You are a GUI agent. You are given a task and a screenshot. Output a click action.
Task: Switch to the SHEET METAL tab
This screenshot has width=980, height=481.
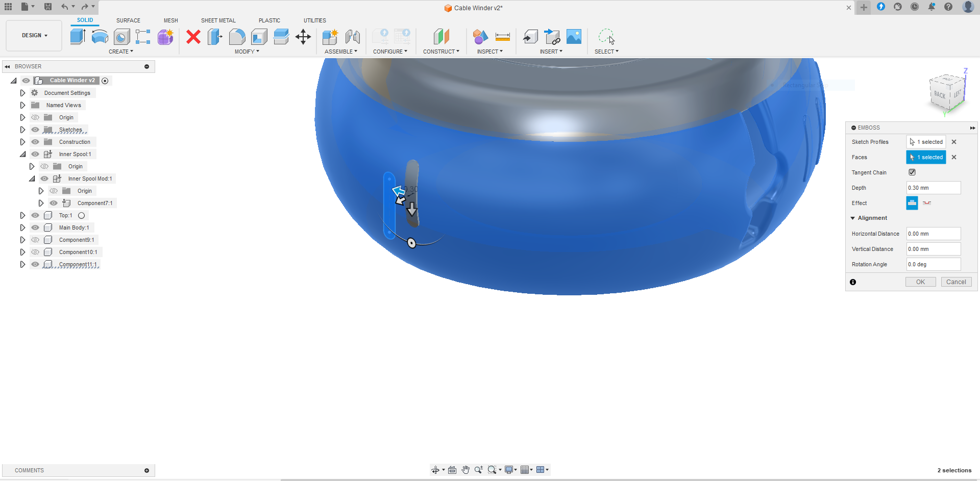218,20
